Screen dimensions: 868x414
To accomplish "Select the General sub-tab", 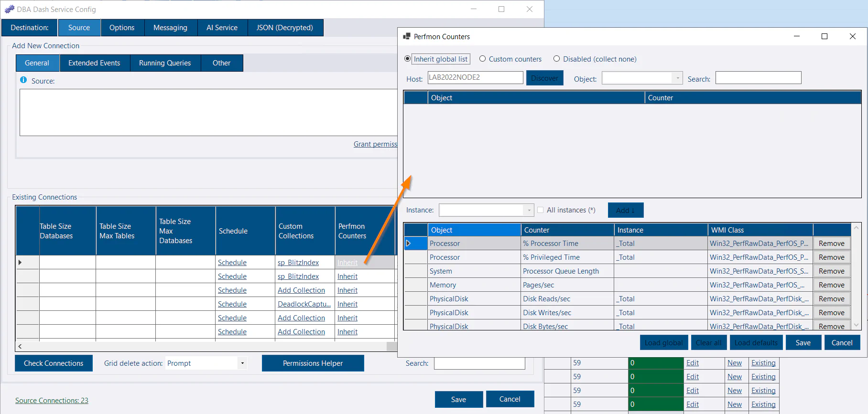I will pyautogui.click(x=37, y=63).
